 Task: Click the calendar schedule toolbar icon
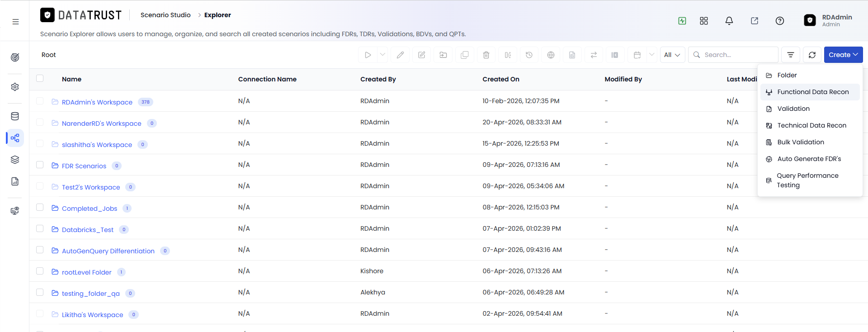coord(637,55)
